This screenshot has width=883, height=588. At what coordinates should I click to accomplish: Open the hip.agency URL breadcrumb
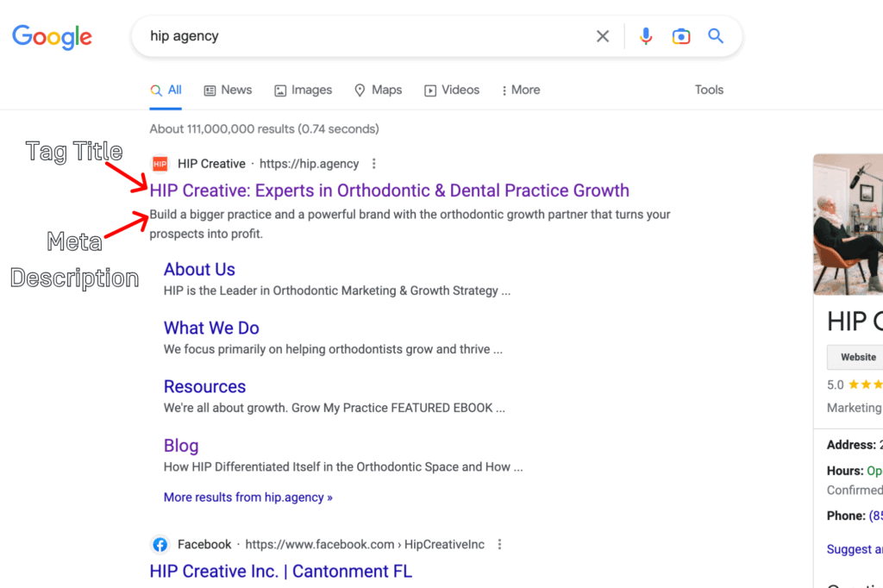(x=310, y=164)
